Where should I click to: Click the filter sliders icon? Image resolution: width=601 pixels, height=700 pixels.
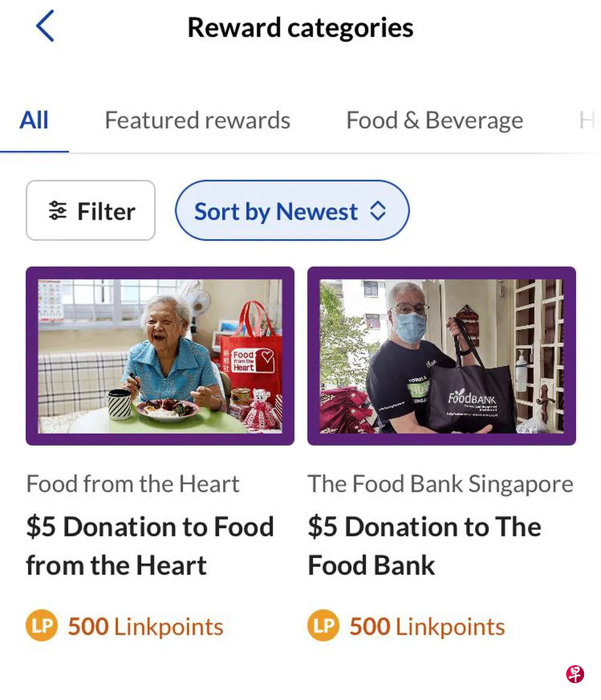(57, 210)
